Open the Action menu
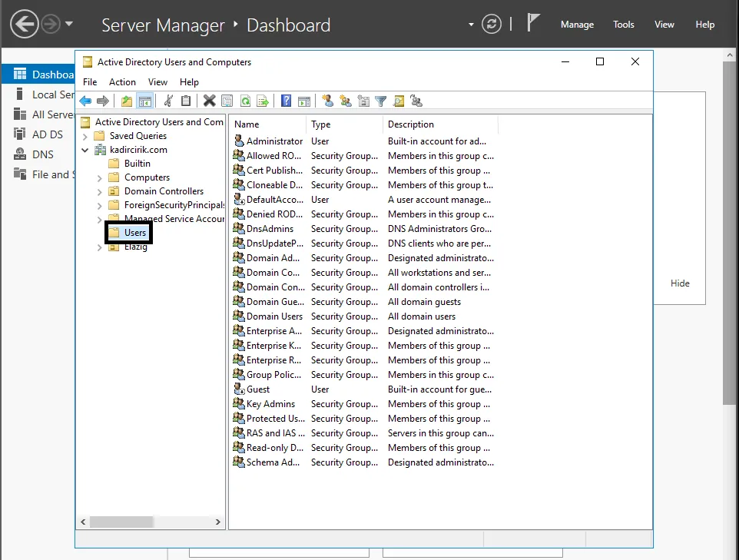The width and height of the screenshot is (739, 560). (x=123, y=82)
